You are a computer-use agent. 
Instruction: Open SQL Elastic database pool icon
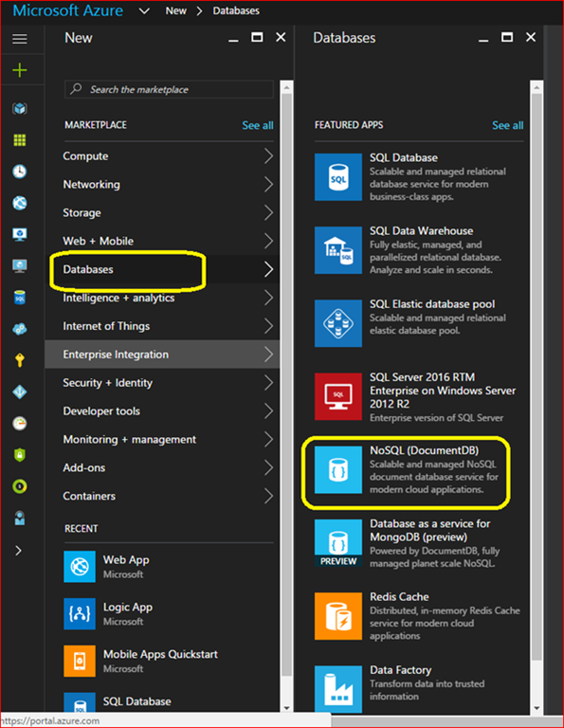pyautogui.click(x=338, y=323)
